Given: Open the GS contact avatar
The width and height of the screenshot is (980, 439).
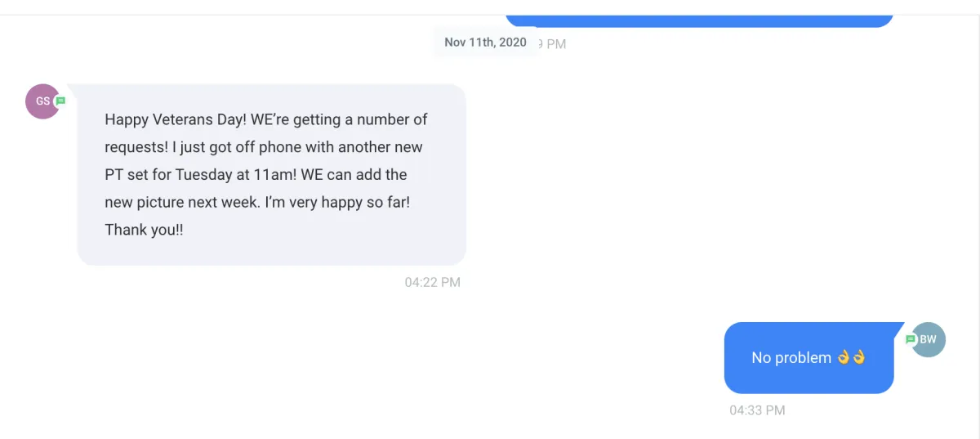Looking at the screenshot, I should click(42, 101).
